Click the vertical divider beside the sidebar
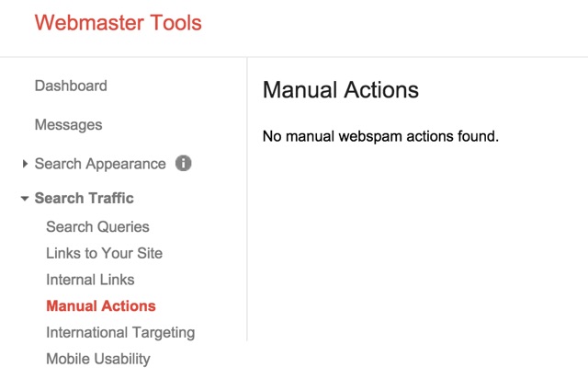Viewport: 588px width, 379px height. point(247,199)
